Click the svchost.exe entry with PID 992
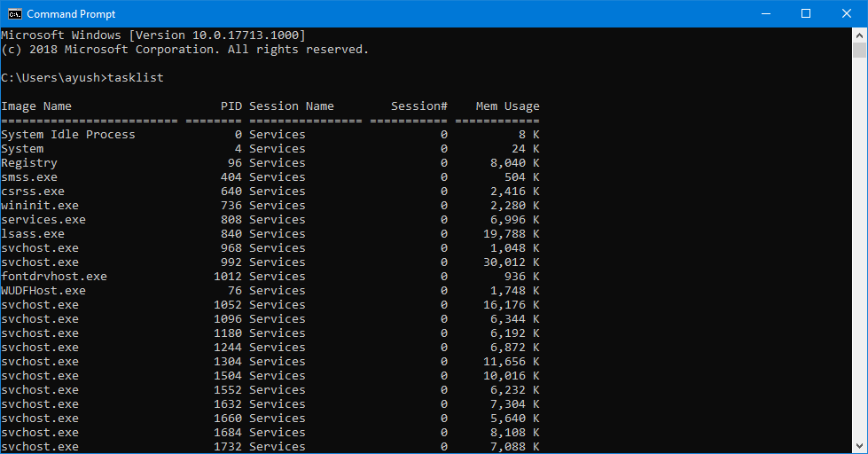This screenshot has height=454, width=868. click(40, 262)
